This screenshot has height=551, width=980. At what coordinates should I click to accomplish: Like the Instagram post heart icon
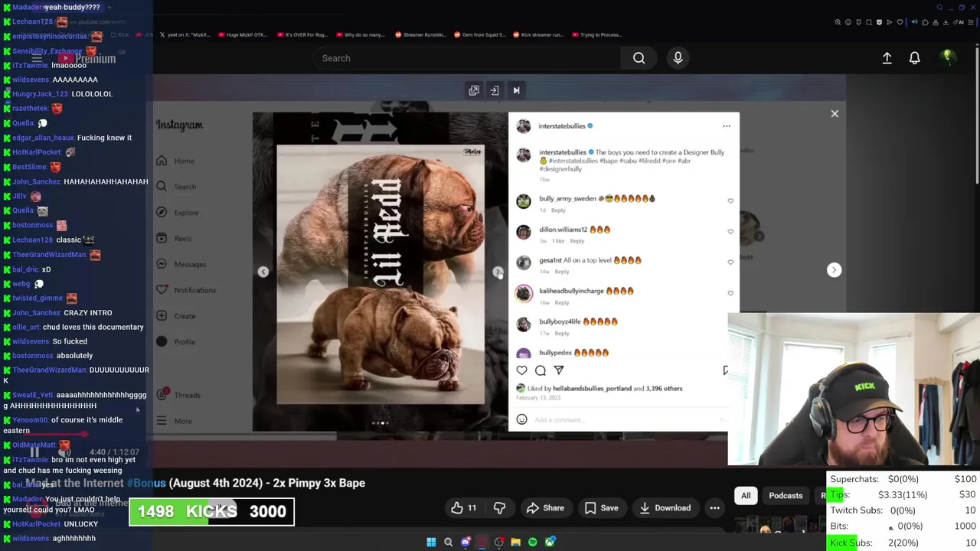coord(521,370)
